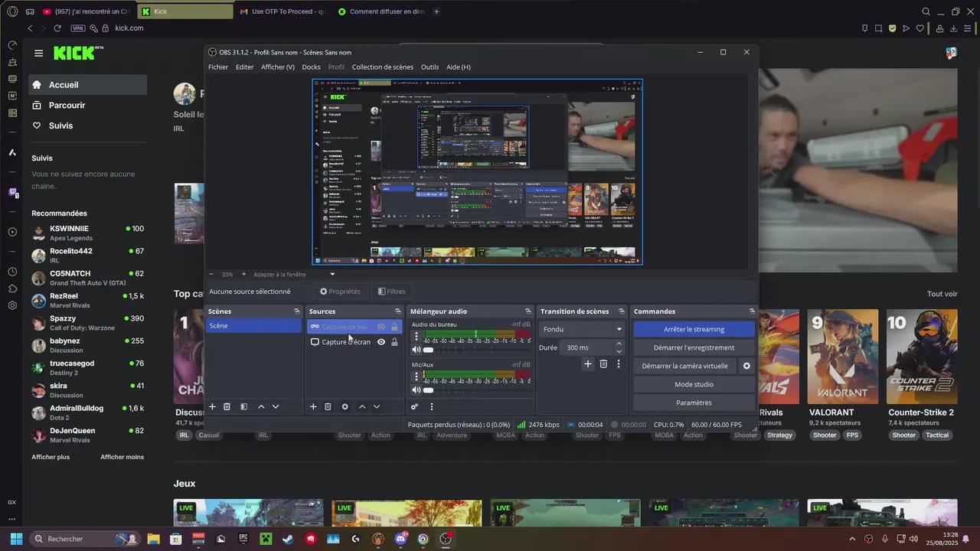Open Docks menu in OBS
This screenshot has width=980, height=551.
(x=311, y=67)
